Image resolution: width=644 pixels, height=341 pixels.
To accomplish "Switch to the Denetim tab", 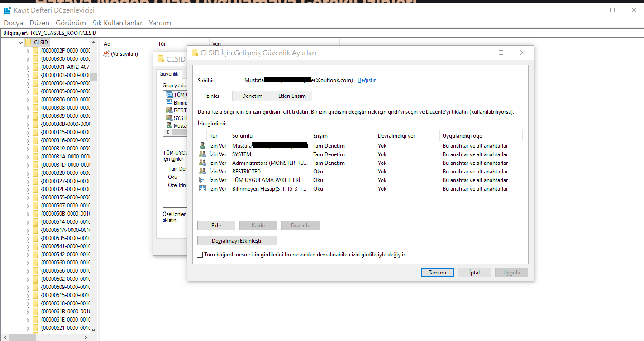I will click(x=252, y=96).
